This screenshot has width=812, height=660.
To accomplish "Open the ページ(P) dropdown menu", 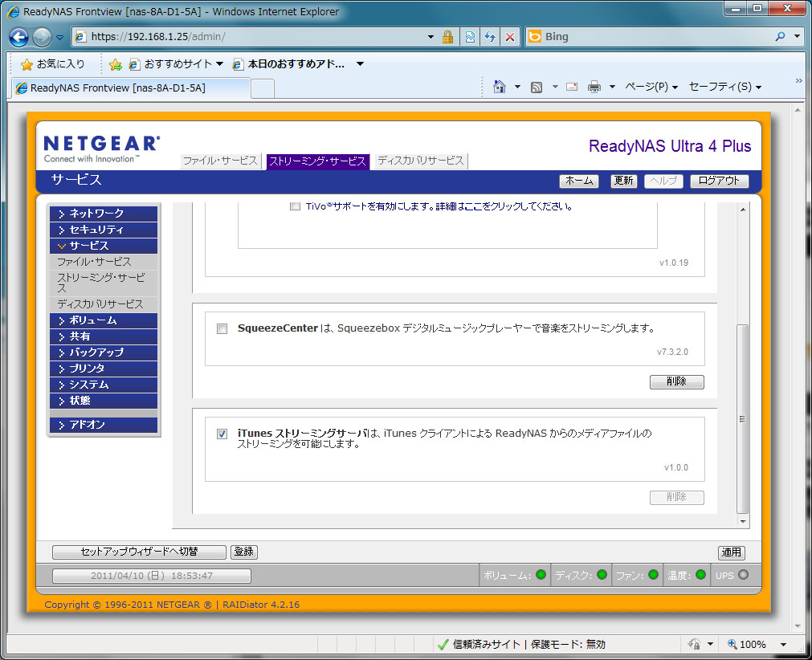I will pos(651,87).
